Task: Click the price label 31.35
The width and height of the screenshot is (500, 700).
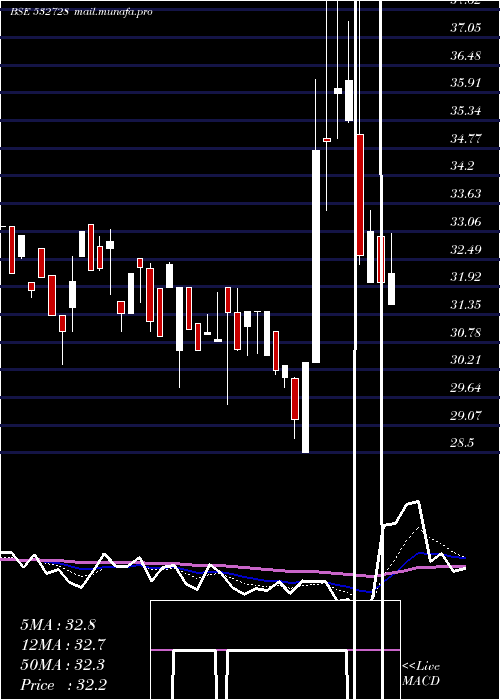Action: pyautogui.click(x=466, y=304)
